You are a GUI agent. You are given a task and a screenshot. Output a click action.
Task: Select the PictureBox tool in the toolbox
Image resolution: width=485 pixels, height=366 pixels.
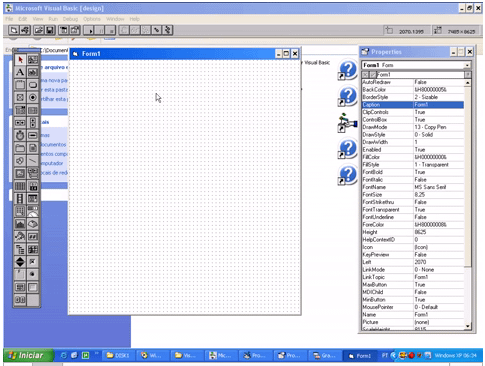point(33,60)
